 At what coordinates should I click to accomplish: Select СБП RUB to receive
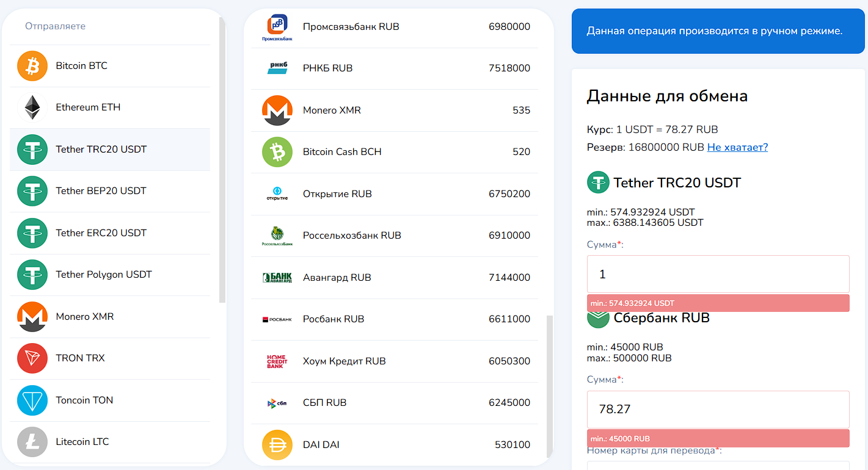pyautogui.click(x=395, y=403)
